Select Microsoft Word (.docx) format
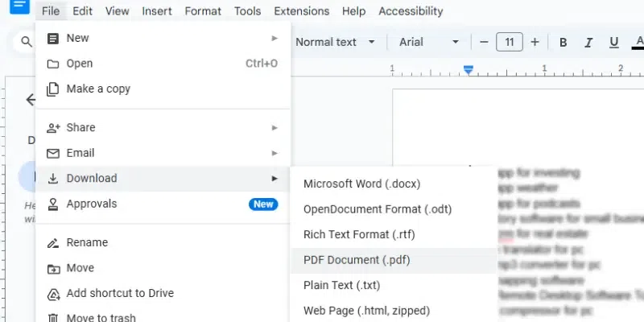The height and width of the screenshot is (322, 644). (361, 184)
